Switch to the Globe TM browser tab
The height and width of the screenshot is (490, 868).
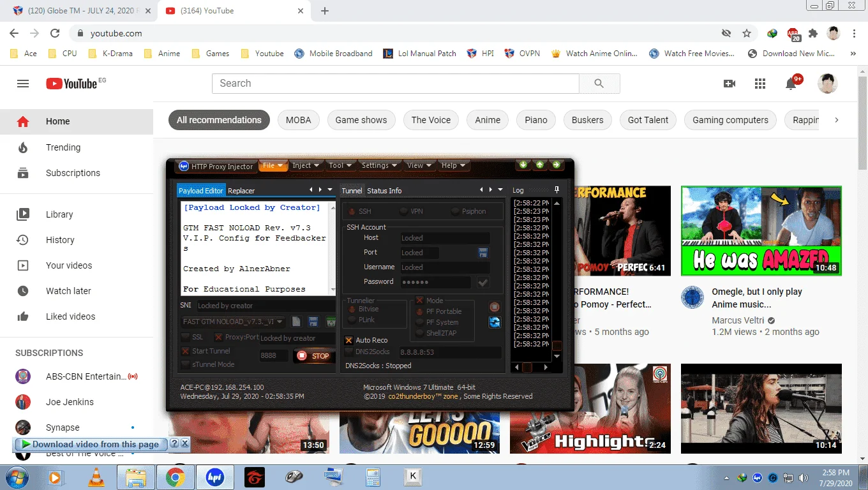pyautogui.click(x=80, y=11)
